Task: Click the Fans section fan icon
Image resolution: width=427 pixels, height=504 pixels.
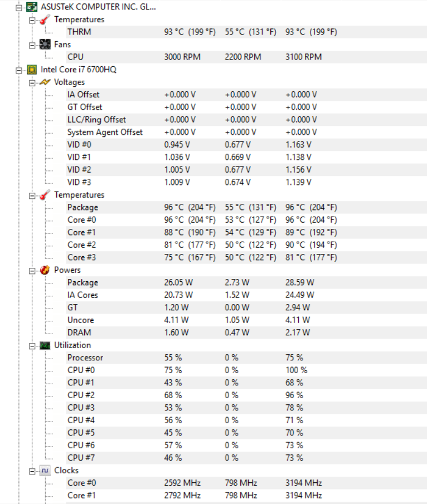Action: (45, 45)
